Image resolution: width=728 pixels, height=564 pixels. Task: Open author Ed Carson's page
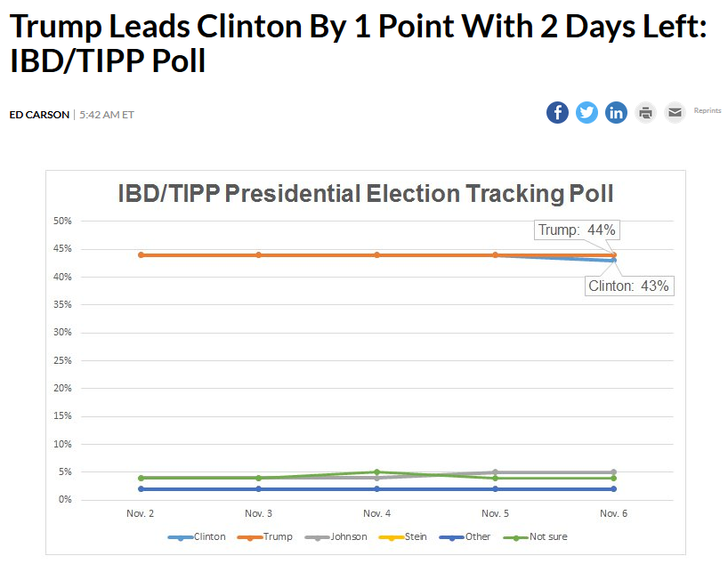39,115
